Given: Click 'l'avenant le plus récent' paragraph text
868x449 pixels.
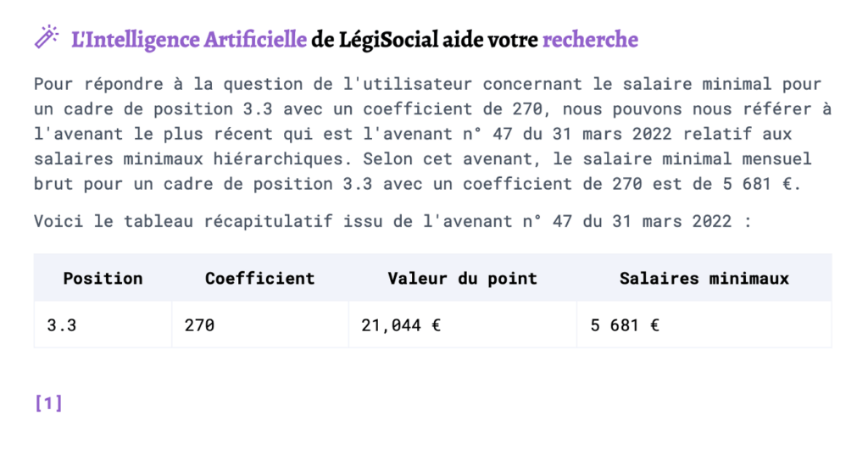Looking at the screenshot, I should pos(153,134).
